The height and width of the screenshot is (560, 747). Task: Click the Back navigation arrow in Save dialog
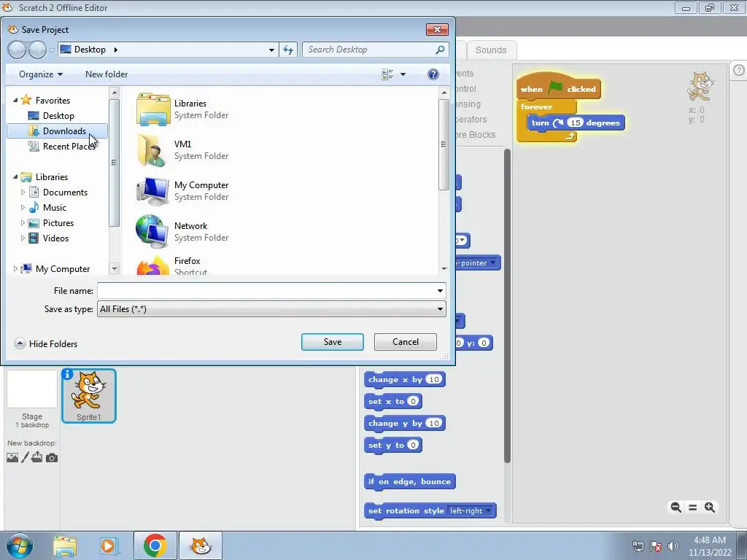coord(18,50)
